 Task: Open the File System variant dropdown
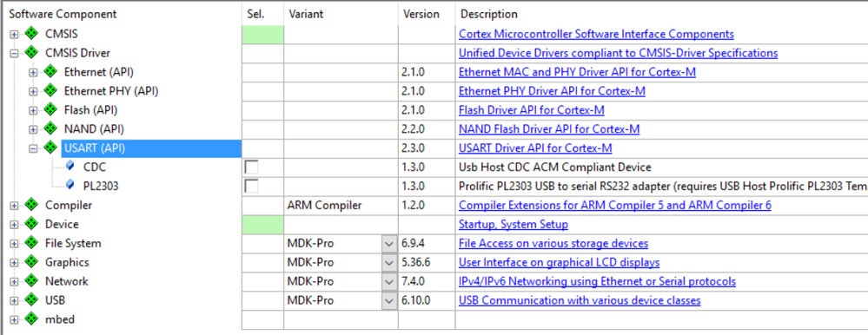pos(389,243)
